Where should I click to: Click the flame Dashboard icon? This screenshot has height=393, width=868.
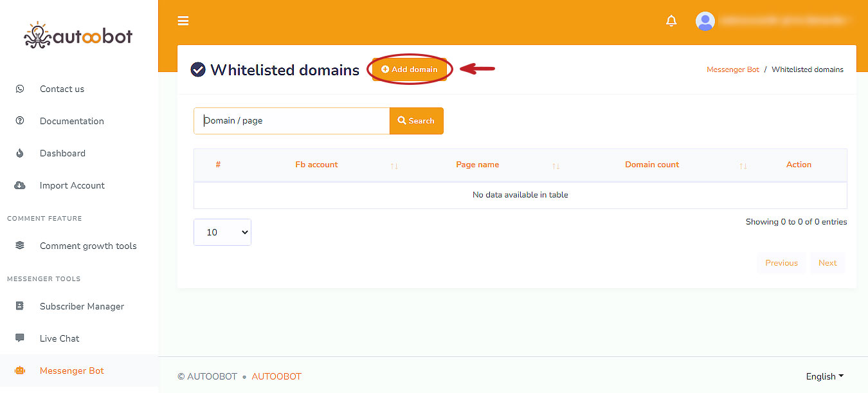(20, 153)
